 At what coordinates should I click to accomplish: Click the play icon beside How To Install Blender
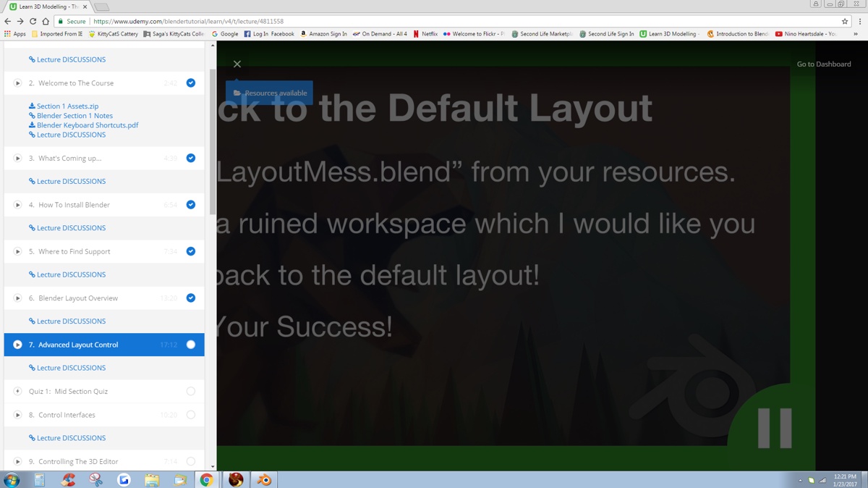click(17, 205)
